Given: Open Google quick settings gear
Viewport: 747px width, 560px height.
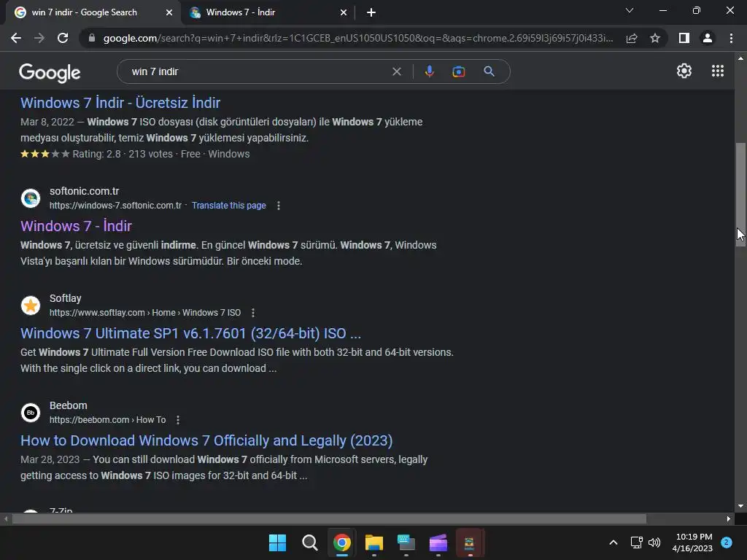Looking at the screenshot, I should coord(684,71).
